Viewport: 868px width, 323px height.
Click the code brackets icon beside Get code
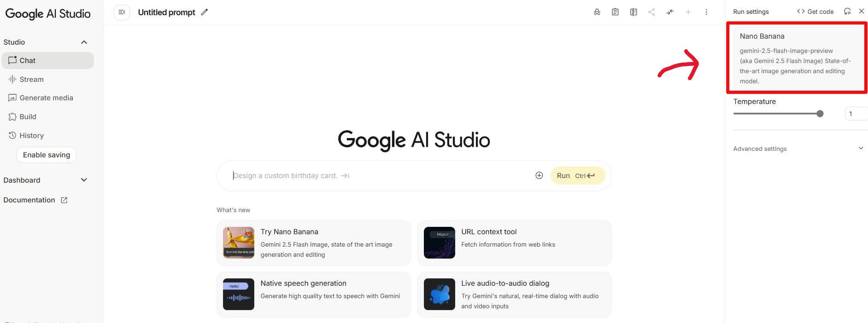[801, 12]
